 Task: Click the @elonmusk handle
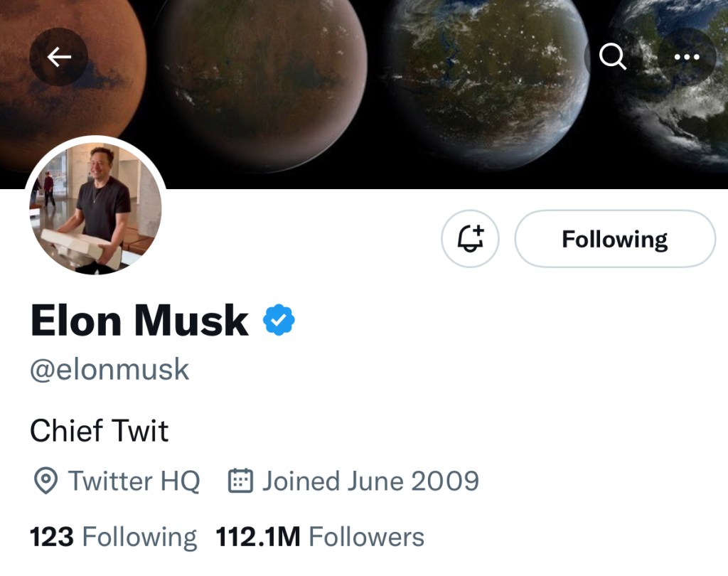coord(109,370)
